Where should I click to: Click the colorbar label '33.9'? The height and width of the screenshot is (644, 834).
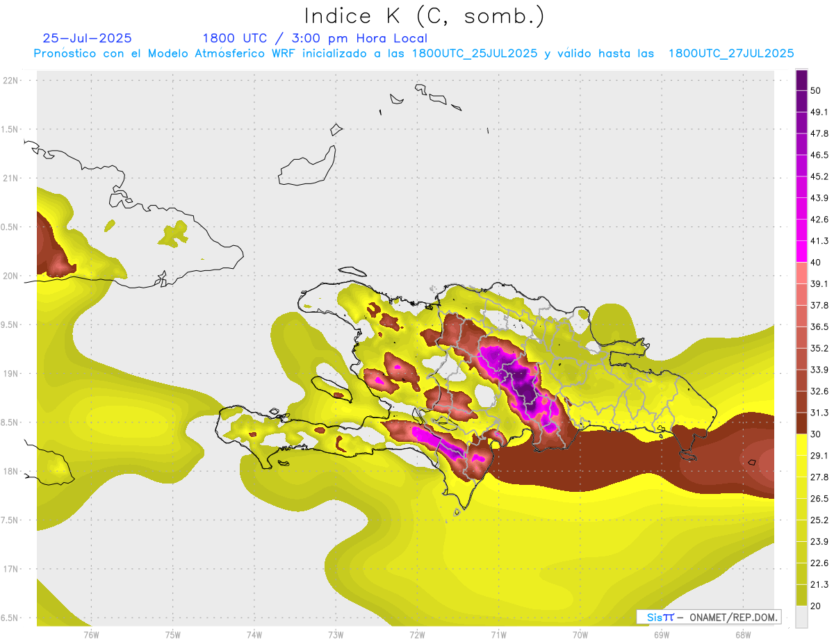(819, 370)
